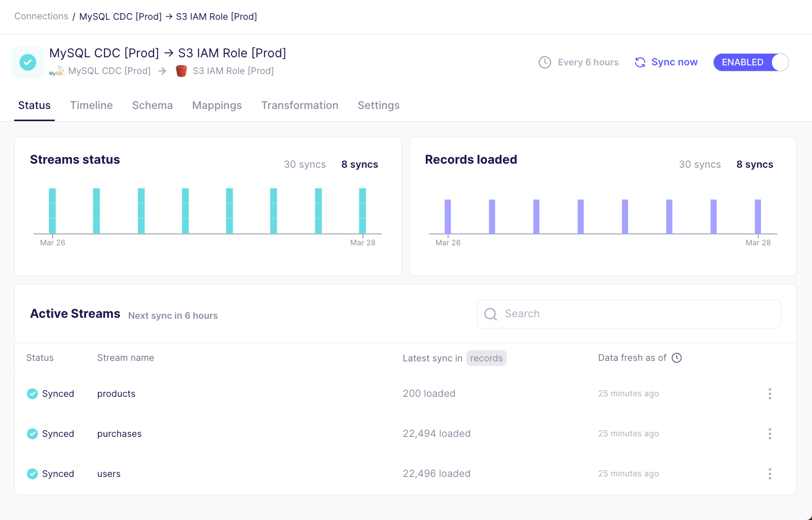Open the Schema tab
This screenshot has width=812, height=520.
152,105
